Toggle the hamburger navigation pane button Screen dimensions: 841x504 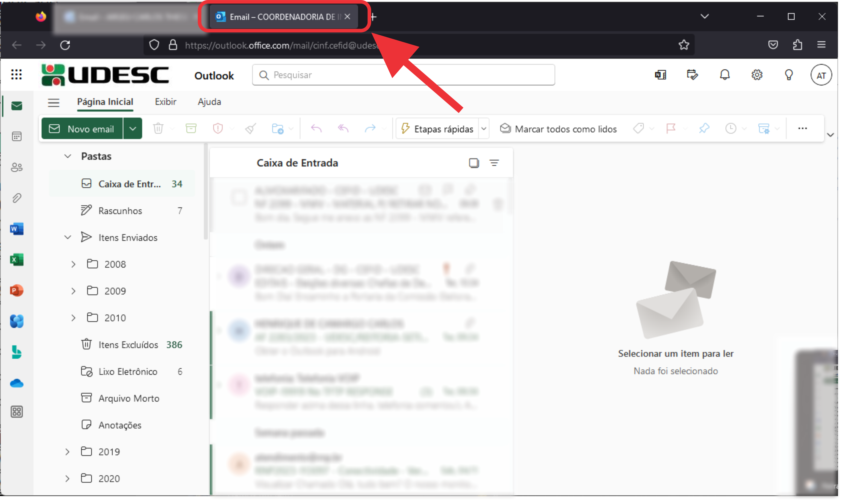(x=53, y=102)
